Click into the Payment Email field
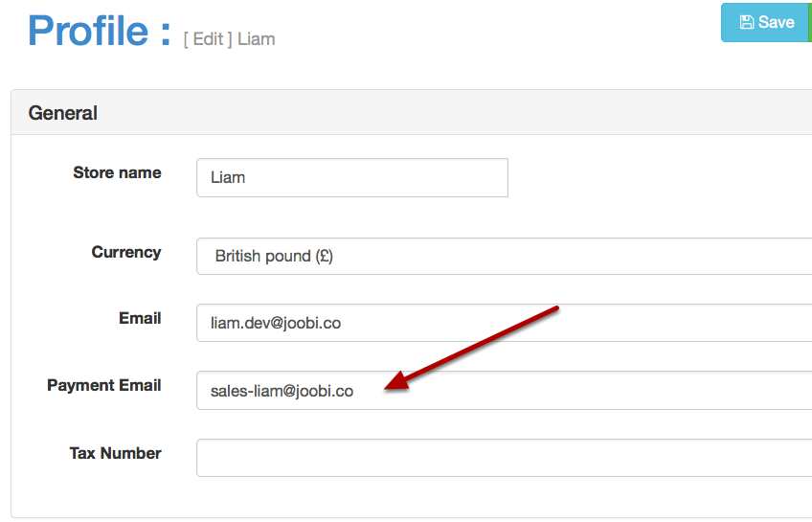 [x=504, y=391]
